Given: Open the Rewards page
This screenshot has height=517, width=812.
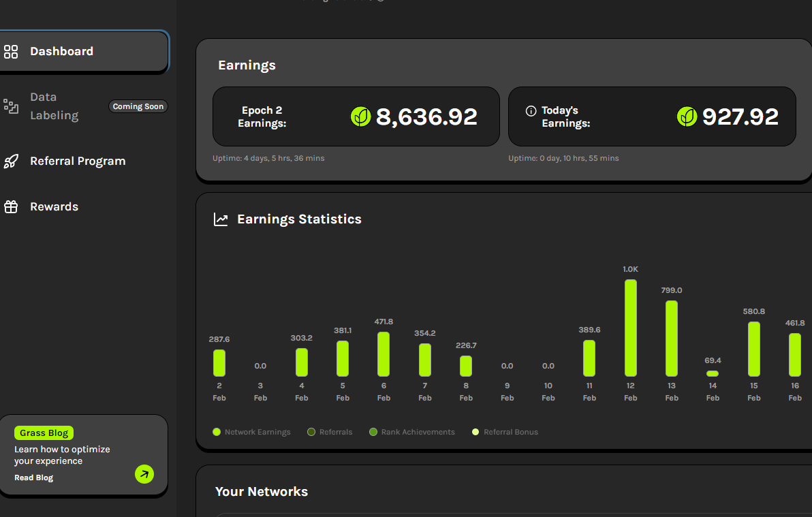Looking at the screenshot, I should [54, 206].
